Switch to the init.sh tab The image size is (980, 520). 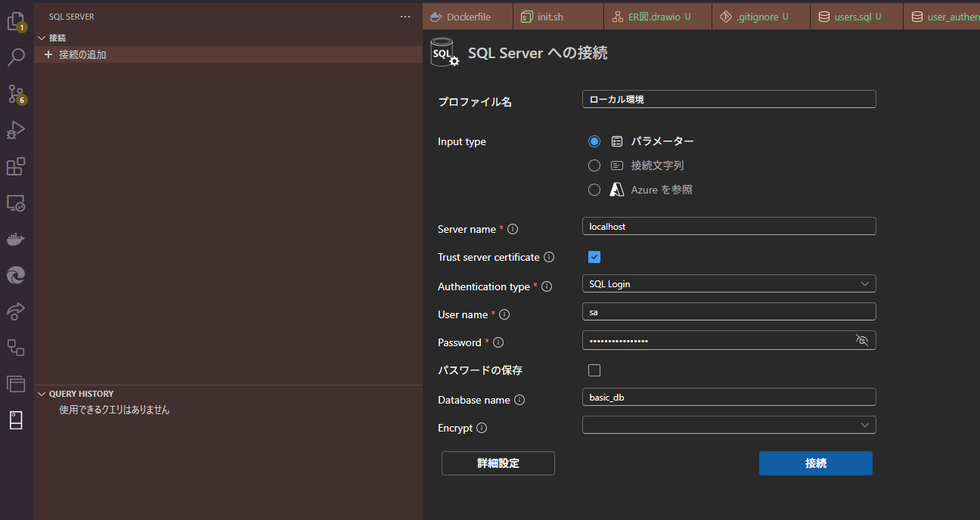point(558,17)
